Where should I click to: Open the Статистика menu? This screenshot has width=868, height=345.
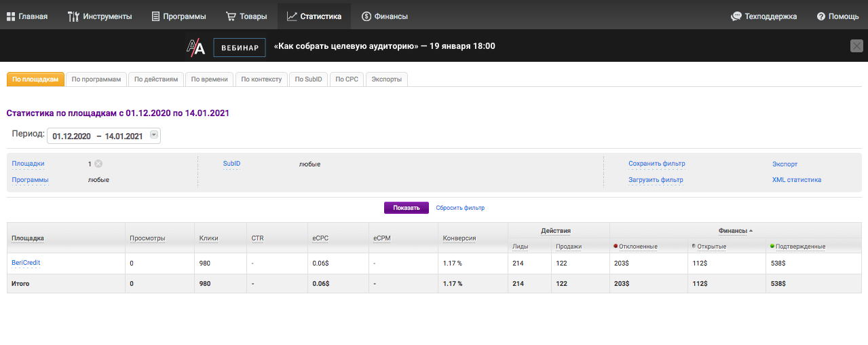pyautogui.click(x=314, y=16)
